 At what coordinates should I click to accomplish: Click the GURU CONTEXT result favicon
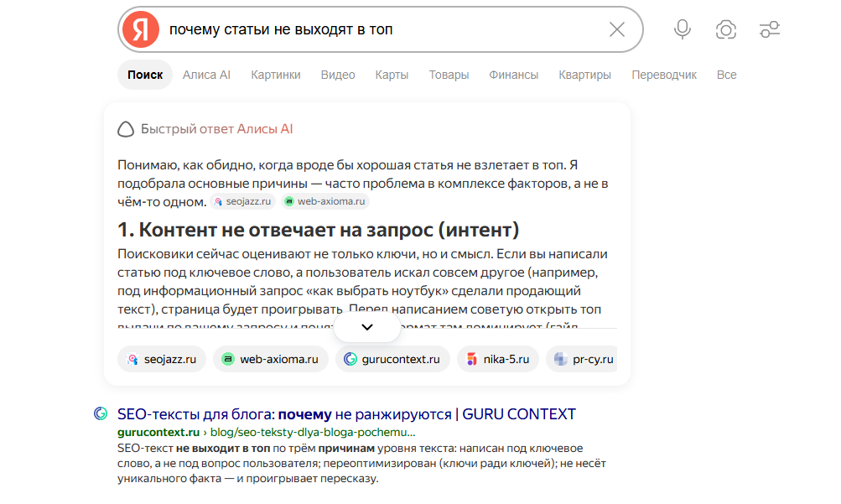click(101, 413)
